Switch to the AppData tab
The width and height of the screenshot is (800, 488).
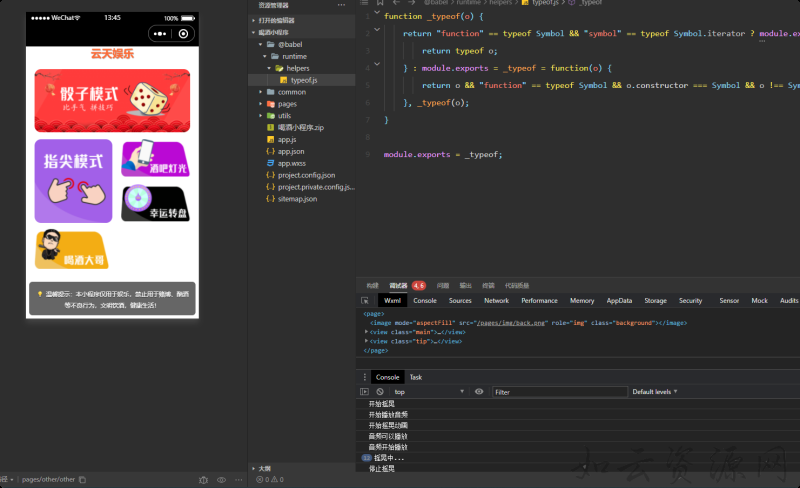pyautogui.click(x=619, y=300)
